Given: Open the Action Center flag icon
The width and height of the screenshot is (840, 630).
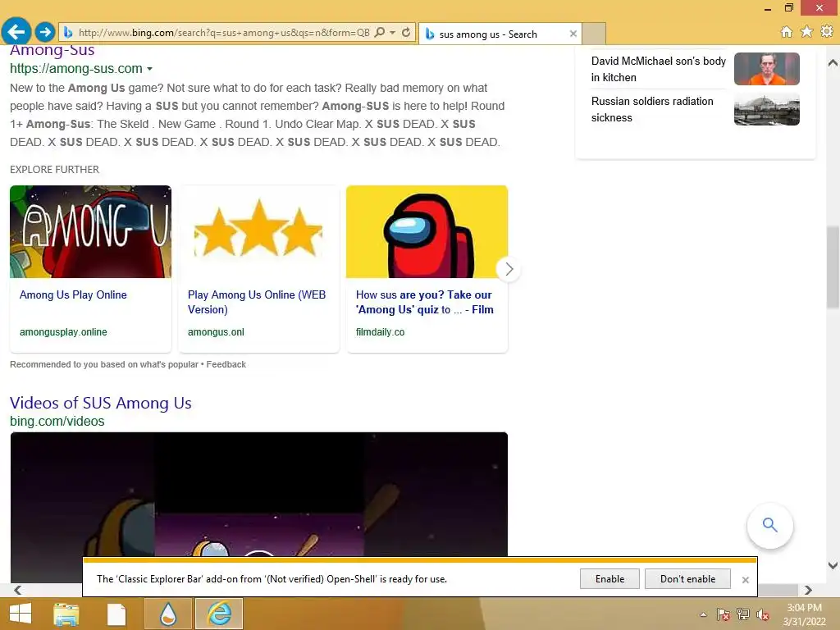Looking at the screenshot, I should 724,614.
